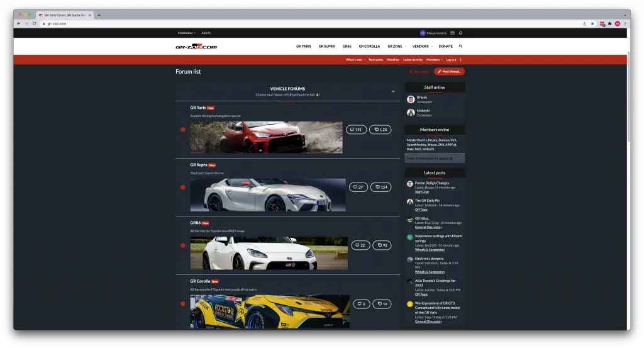Click avatar beside Forum Design Changes post
Screen dimensions: 644x348
[x=410, y=184]
